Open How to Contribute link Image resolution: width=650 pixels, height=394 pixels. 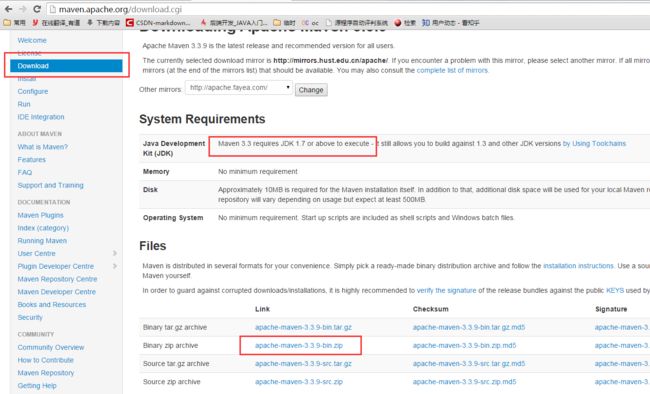pyautogui.click(x=45, y=360)
